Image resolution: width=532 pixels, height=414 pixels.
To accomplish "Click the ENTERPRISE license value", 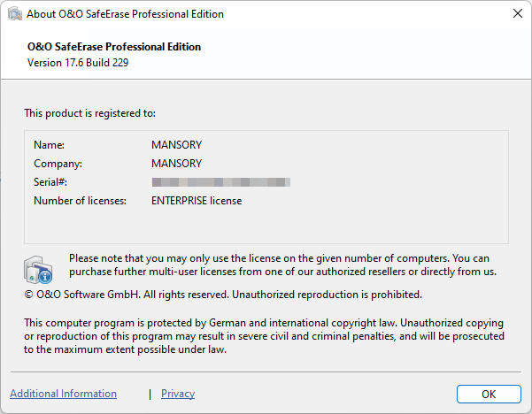I will click(x=197, y=201).
